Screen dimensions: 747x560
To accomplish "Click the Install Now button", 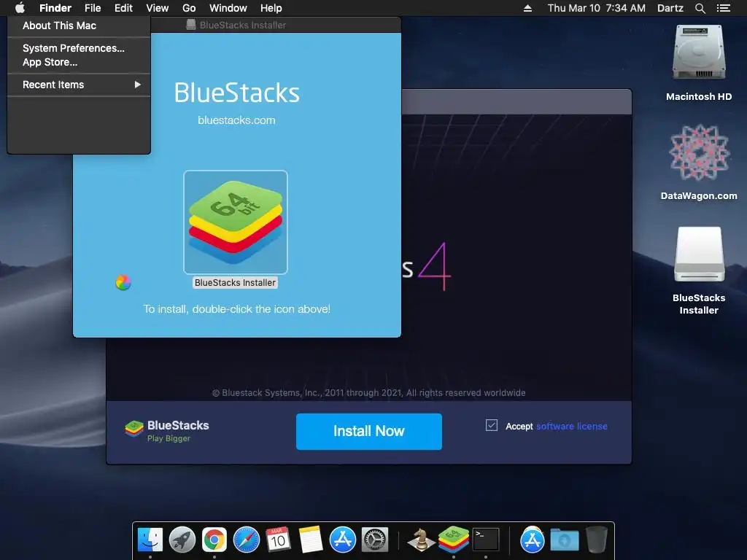I will click(x=368, y=432).
